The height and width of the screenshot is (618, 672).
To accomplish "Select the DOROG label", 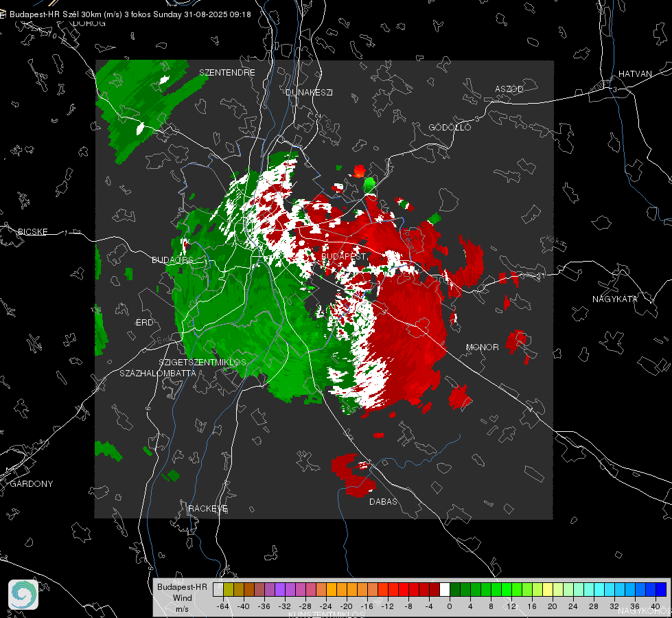I will [x=89, y=23].
